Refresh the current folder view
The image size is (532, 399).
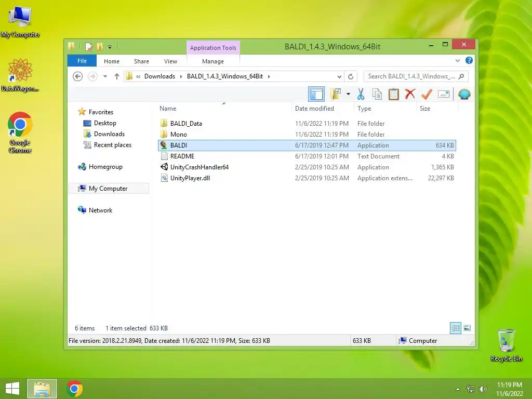(x=351, y=76)
